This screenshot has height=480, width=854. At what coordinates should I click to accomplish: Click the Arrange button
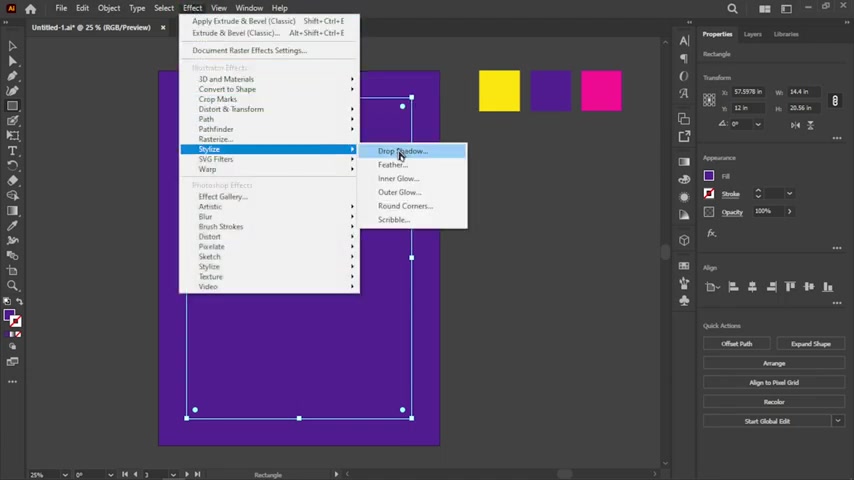pos(774,363)
